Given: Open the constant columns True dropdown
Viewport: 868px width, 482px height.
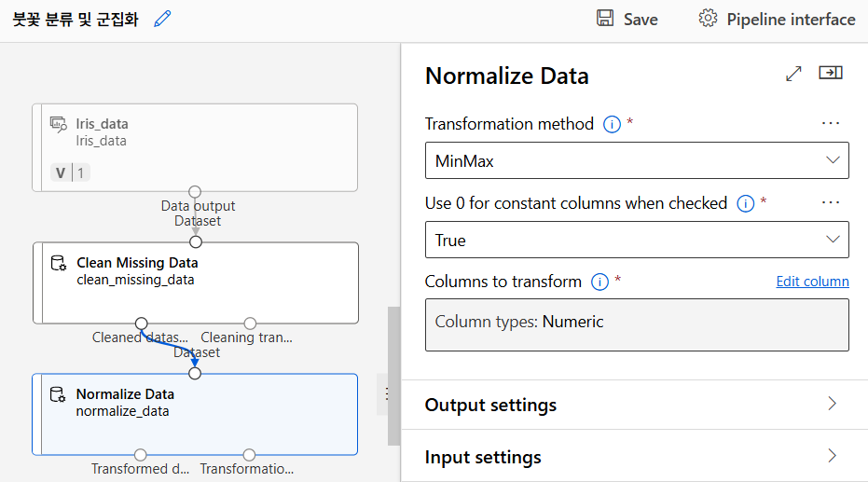Looking at the screenshot, I should point(637,240).
